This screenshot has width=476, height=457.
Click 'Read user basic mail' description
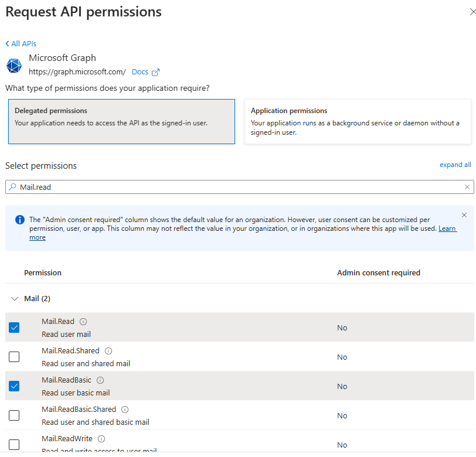76,393
